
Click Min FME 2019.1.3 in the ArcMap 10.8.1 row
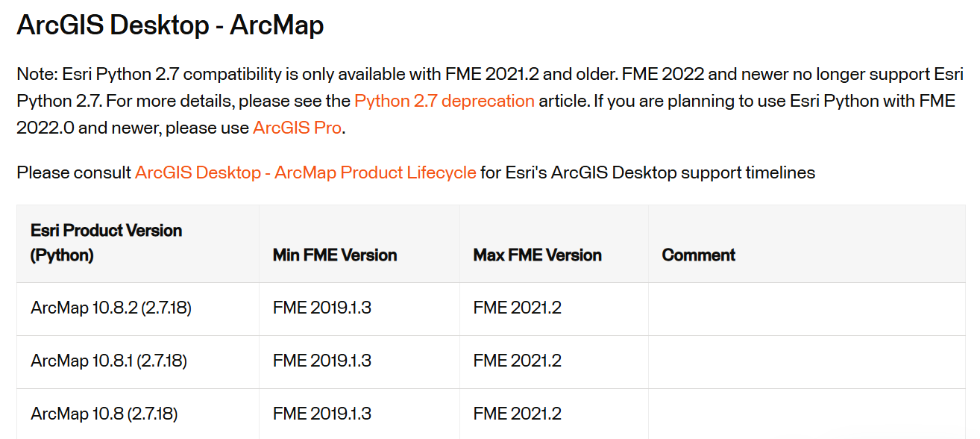322,361
